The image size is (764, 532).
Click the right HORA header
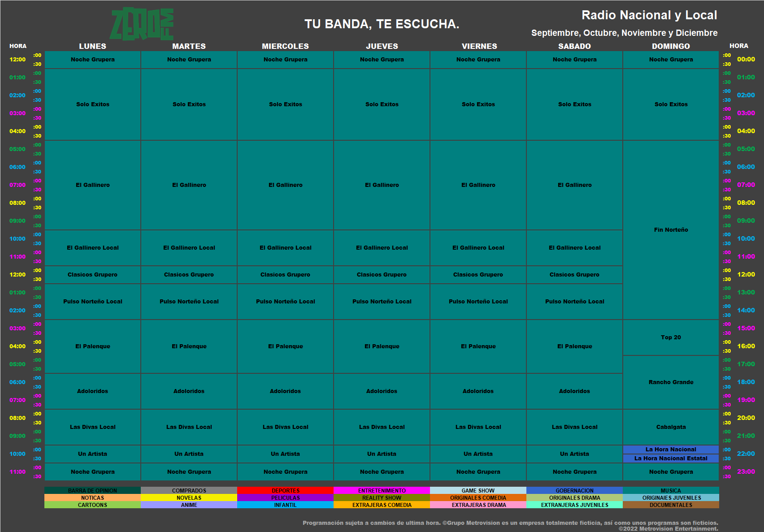pos(739,46)
